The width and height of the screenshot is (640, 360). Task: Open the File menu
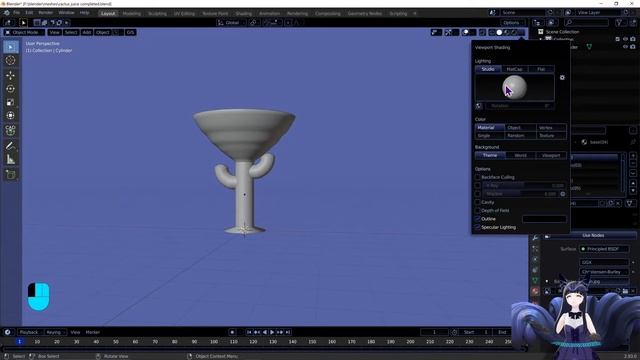pos(16,13)
